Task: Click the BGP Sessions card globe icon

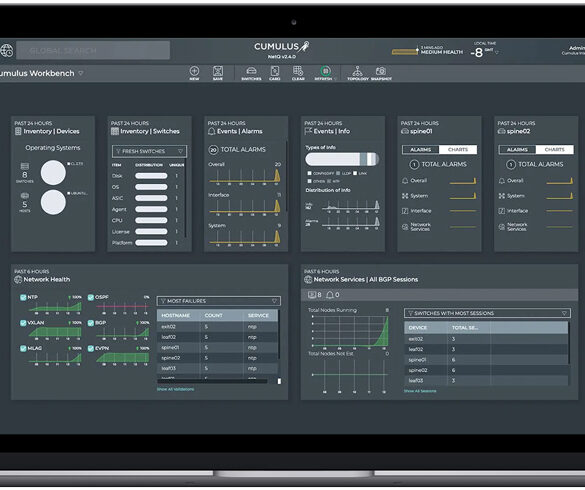Action: tap(308, 280)
